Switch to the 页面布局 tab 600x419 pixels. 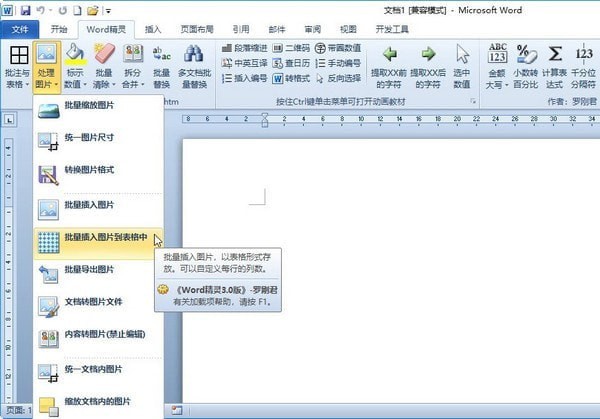[x=197, y=29]
